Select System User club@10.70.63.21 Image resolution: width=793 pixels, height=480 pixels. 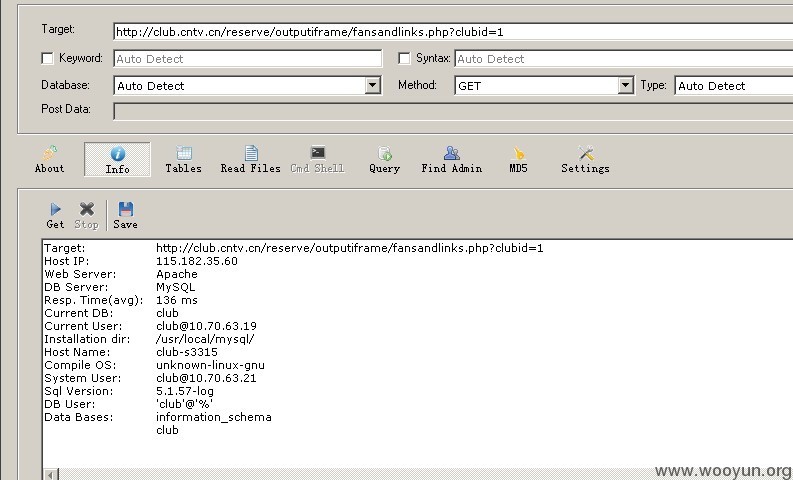coord(206,378)
